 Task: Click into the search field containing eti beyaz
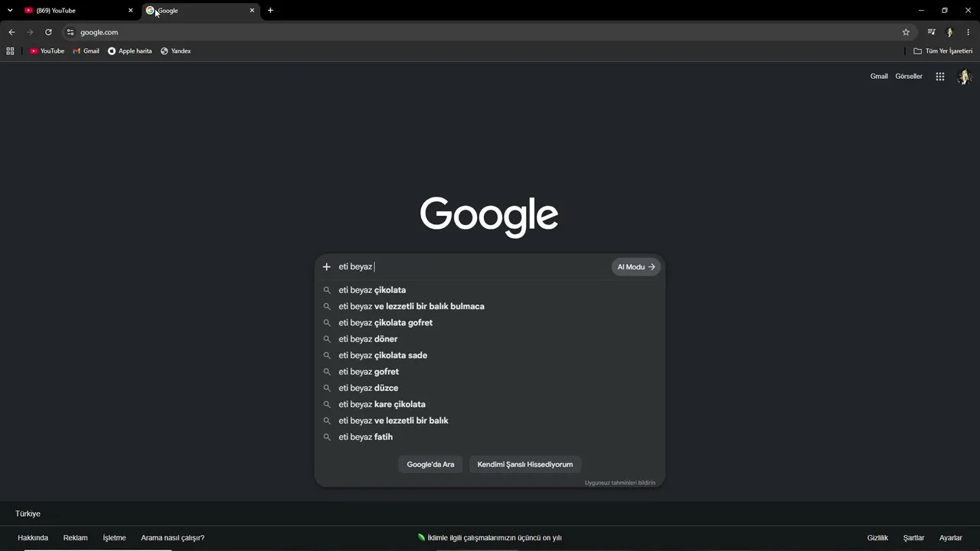(472, 267)
